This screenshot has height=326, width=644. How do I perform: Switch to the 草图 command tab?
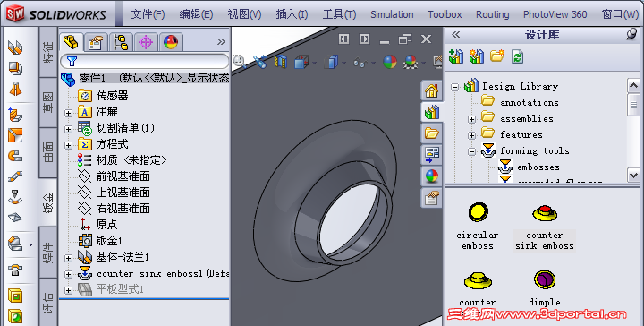[48, 102]
